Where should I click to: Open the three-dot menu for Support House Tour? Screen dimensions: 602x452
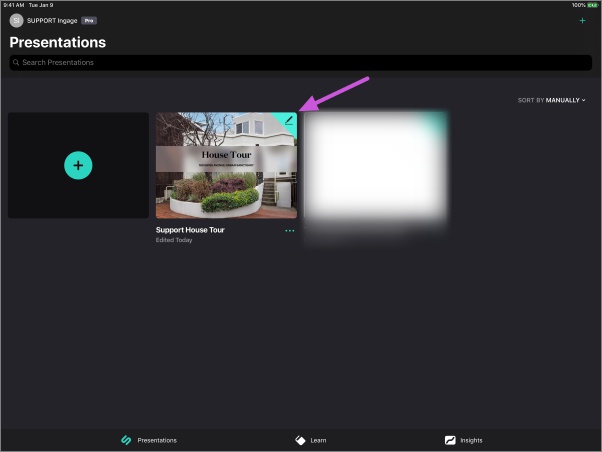(289, 231)
